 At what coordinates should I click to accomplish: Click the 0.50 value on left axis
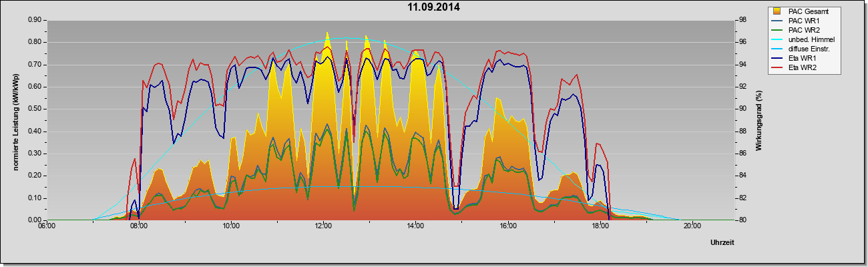pos(35,109)
